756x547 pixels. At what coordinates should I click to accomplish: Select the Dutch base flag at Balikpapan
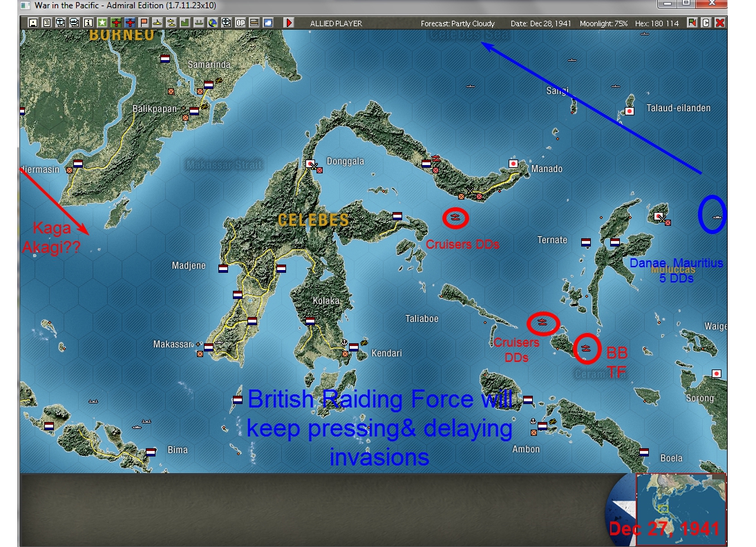point(194,111)
